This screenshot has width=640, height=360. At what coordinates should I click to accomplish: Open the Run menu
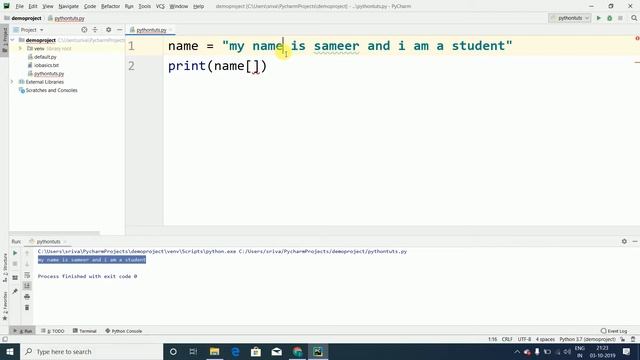click(x=129, y=6)
